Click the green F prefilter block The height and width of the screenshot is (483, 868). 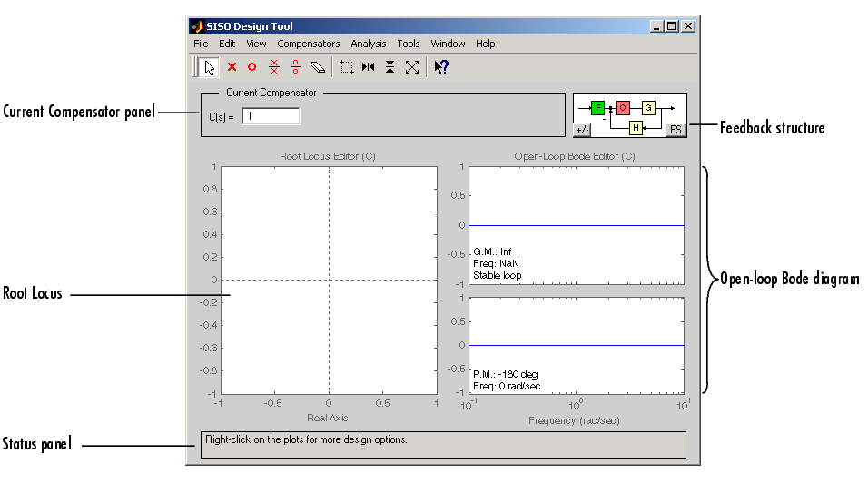597,108
